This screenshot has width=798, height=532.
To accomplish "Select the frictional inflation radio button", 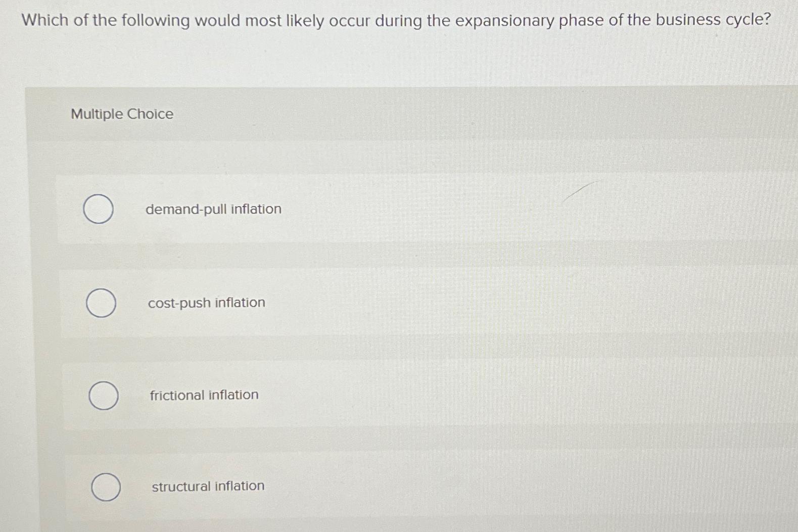I will point(104,396).
